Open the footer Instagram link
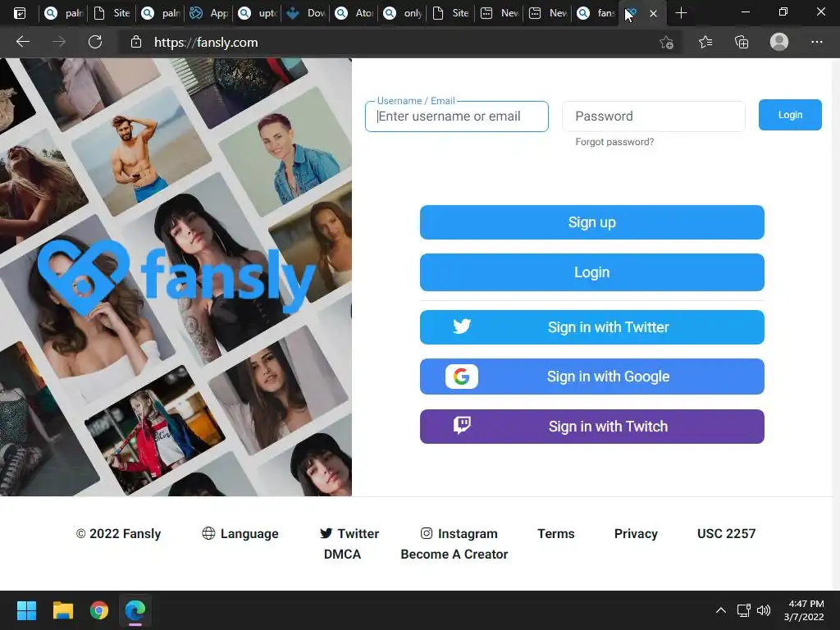The image size is (840, 630). 459,533
